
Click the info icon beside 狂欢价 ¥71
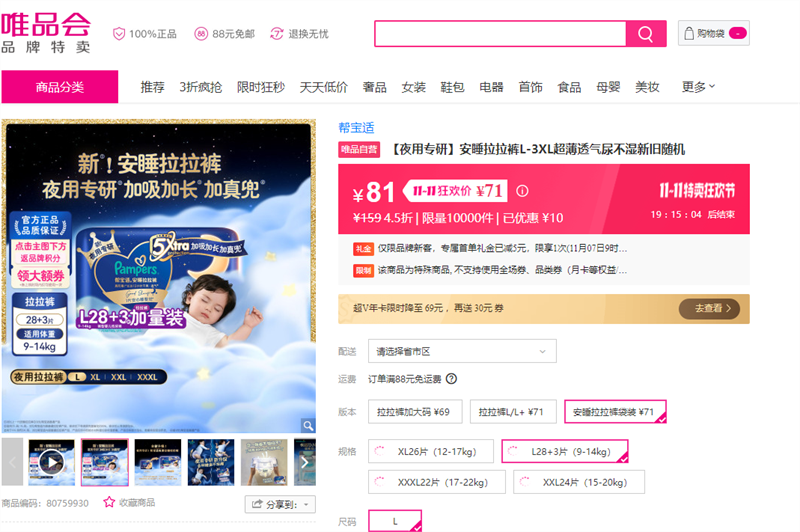click(x=522, y=191)
